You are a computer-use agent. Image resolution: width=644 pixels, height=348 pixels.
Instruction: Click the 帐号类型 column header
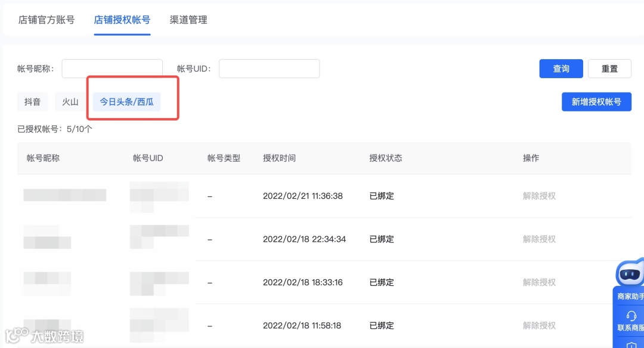[224, 158]
